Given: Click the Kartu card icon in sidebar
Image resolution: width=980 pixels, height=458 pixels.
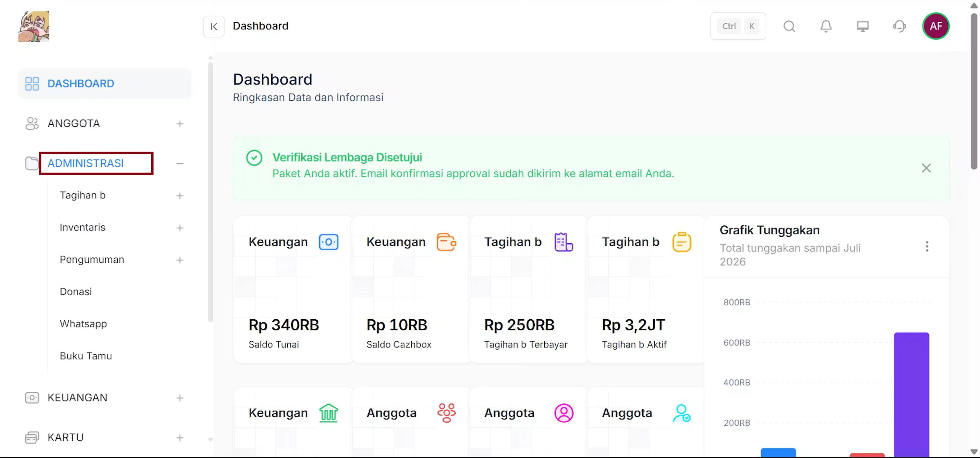Looking at the screenshot, I should click(32, 438).
